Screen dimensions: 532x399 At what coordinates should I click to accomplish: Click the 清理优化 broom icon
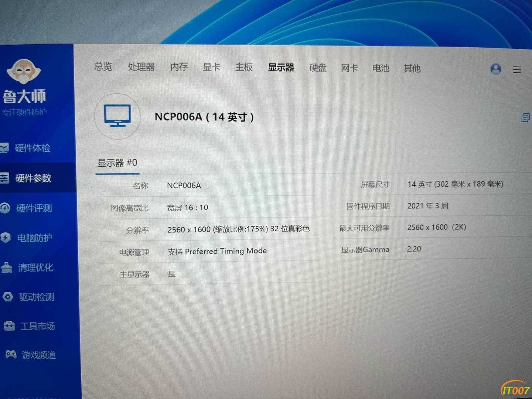tap(7, 267)
